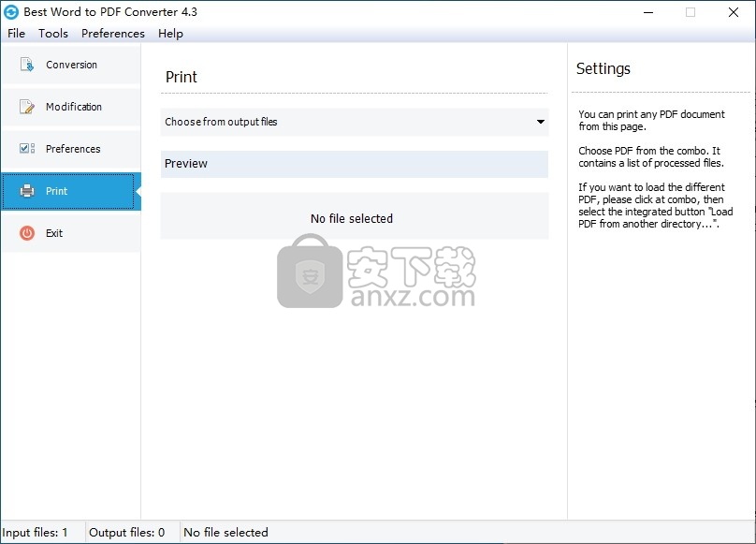Viewport: 756px width, 544px height.
Task: Select the Modification pencil icon
Action: (x=27, y=107)
